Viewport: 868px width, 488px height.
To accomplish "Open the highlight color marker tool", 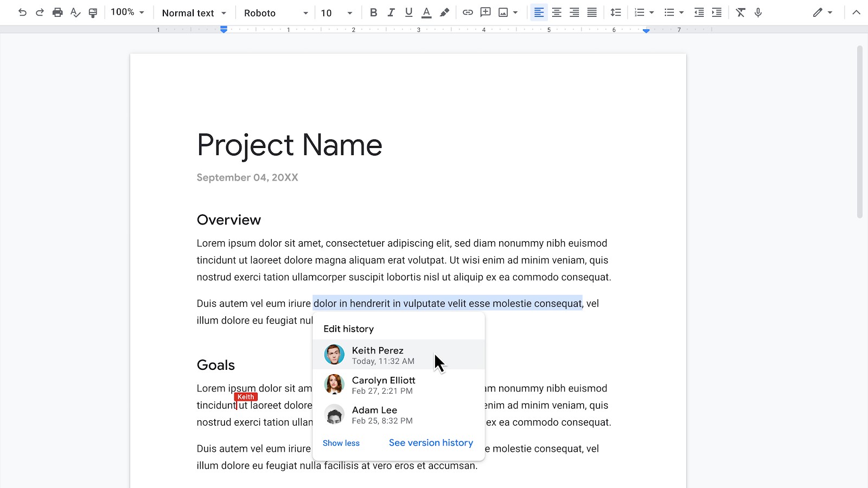I will 444,12.
